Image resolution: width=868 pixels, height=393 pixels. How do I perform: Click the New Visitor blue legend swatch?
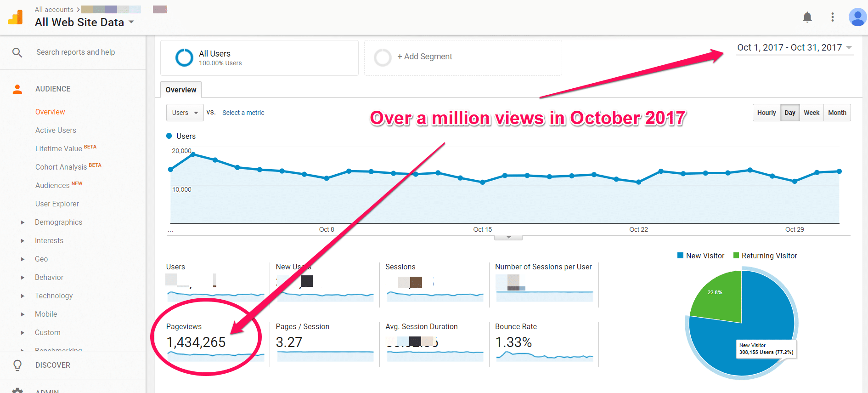click(x=681, y=256)
